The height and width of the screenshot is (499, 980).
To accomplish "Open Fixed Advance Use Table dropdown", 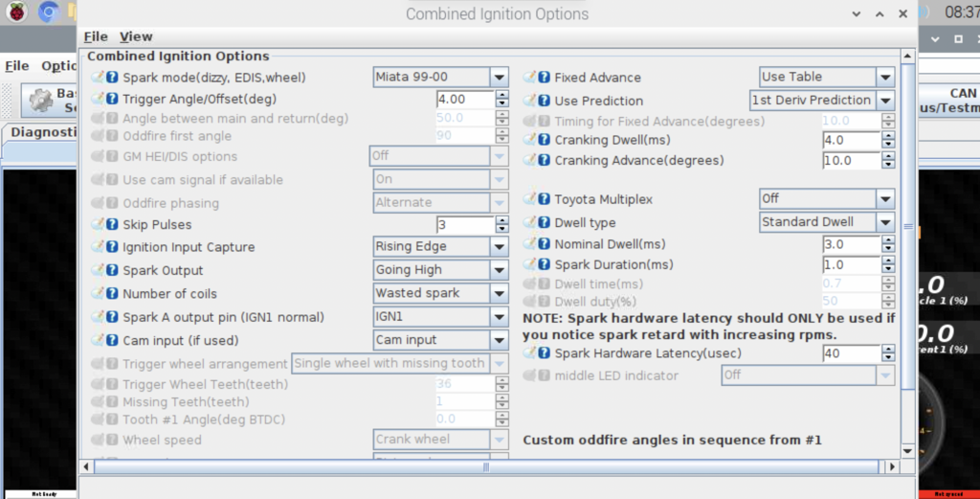I will tap(827, 77).
